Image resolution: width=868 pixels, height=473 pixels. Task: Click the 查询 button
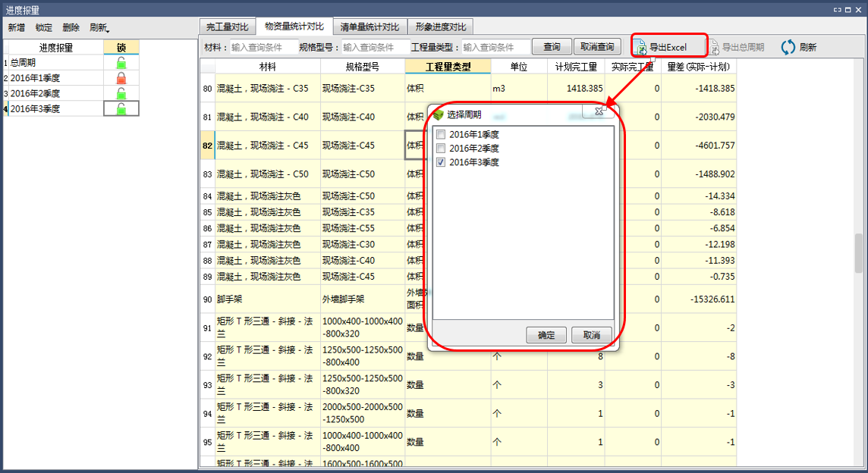coord(552,47)
